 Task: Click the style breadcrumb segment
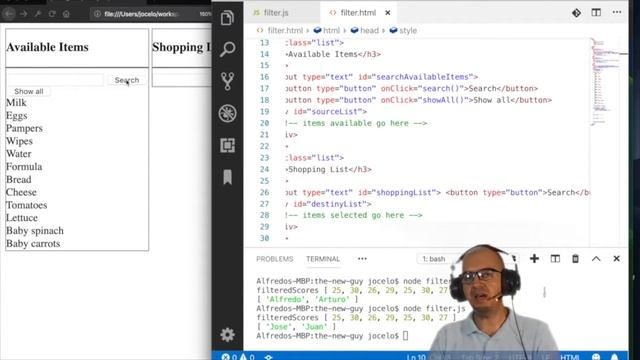[x=408, y=31]
